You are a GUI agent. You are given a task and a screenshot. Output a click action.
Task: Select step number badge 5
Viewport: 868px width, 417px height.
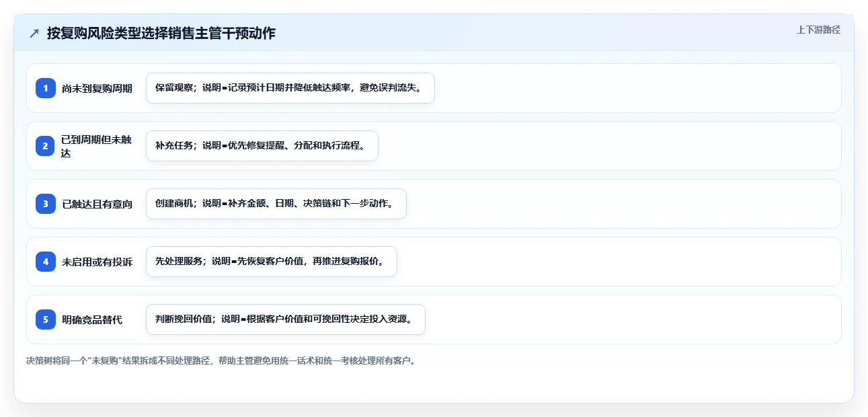point(46,319)
